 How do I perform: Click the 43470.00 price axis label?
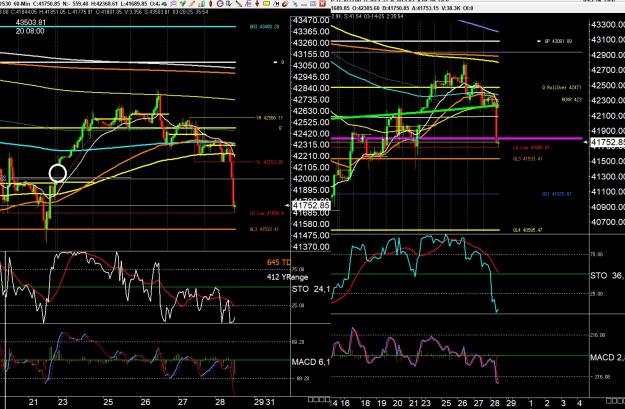coord(311,20)
